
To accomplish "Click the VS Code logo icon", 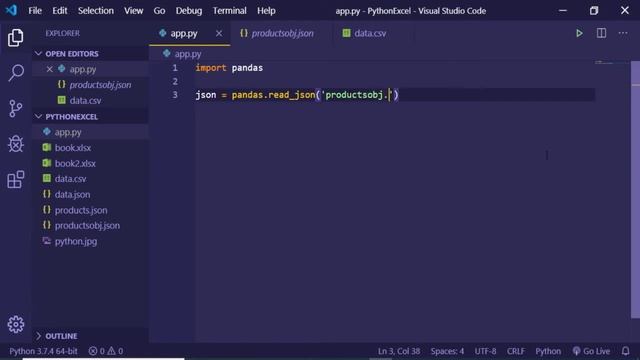I will pos(11,10).
